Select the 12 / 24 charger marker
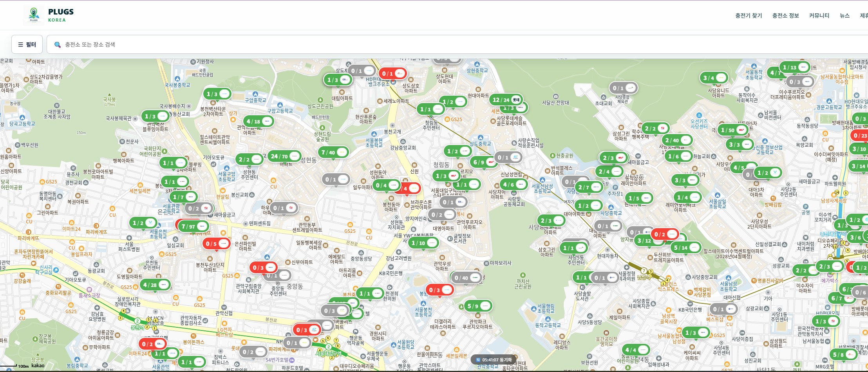The height and width of the screenshot is (372, 868). 506,100
